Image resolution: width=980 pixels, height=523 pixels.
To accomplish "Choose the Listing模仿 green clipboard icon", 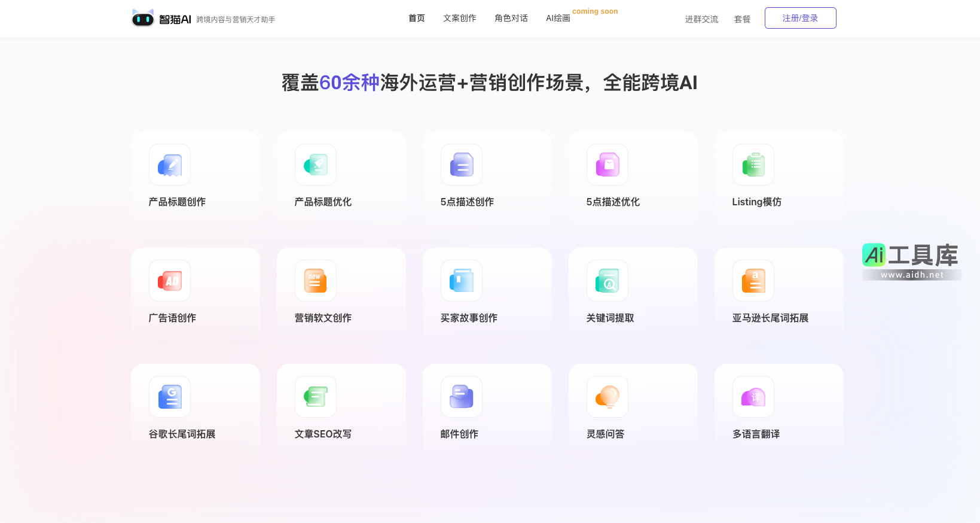I will click(x=753, y=165).
